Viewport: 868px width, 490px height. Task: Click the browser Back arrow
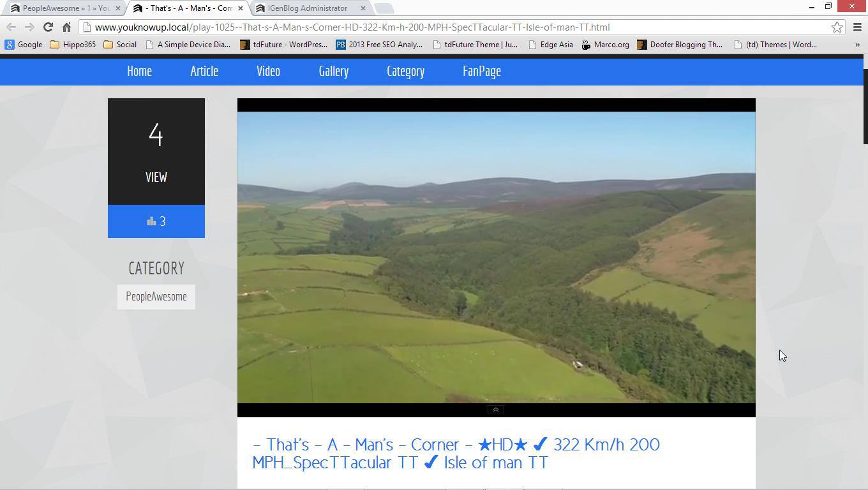11,27
